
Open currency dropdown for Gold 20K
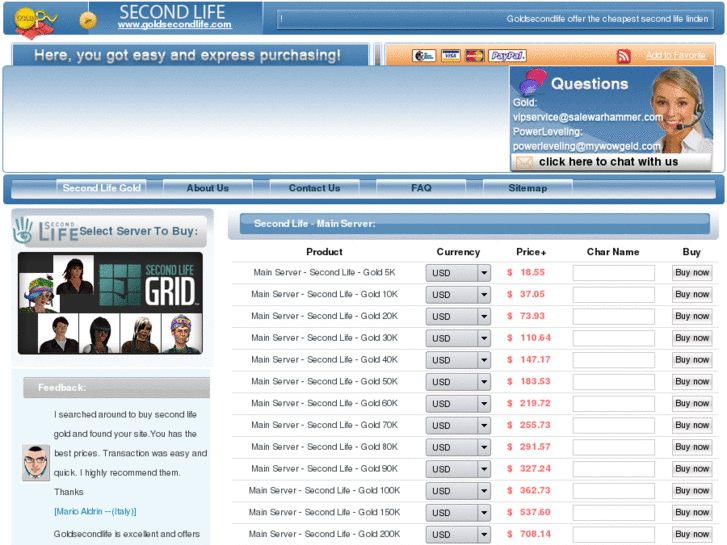(458, 317)
